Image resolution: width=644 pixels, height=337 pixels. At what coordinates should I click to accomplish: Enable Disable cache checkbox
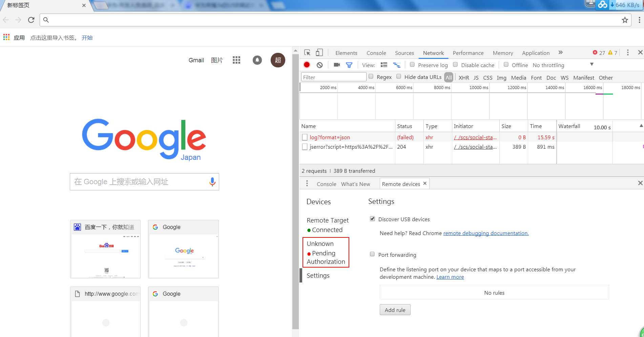[455, 64]
